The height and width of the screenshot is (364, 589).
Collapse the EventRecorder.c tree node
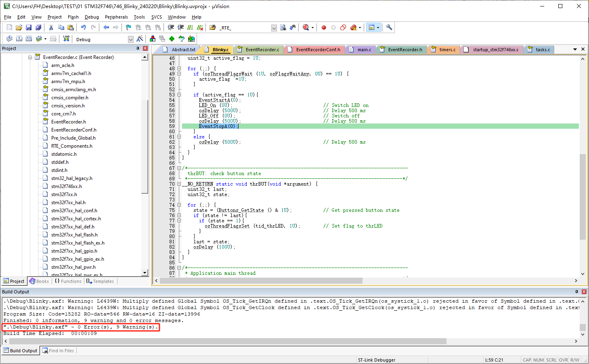click(x=30, y=57)
